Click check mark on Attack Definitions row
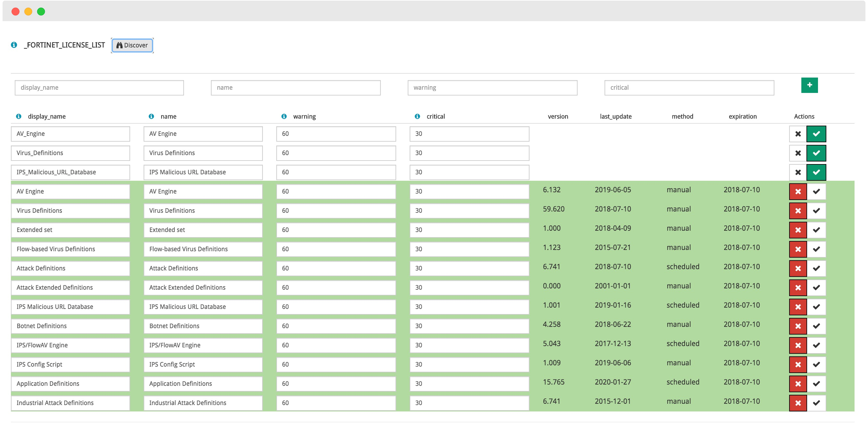This screenshot has width=868, height=423. [816, 268]
